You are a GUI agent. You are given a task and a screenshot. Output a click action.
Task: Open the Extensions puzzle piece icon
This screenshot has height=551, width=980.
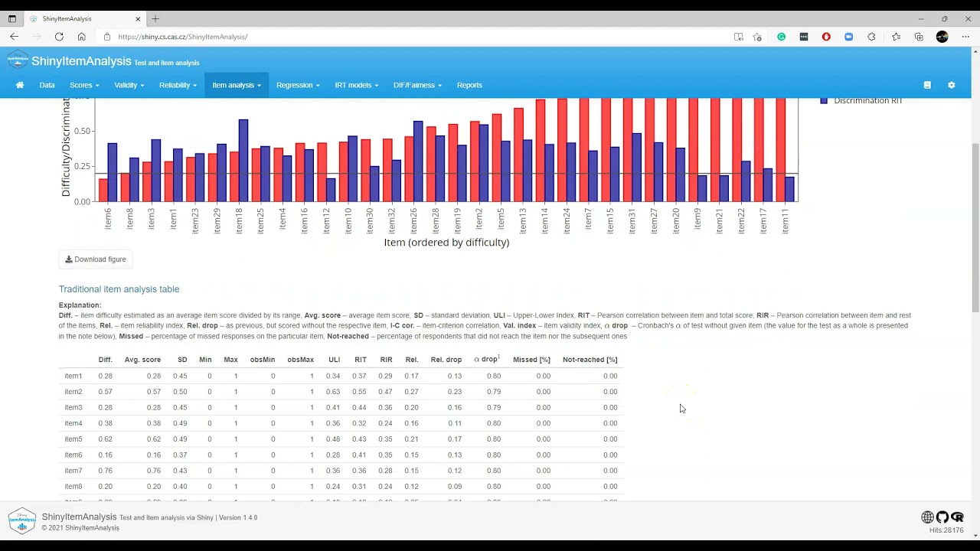click(x=871, y=37)
